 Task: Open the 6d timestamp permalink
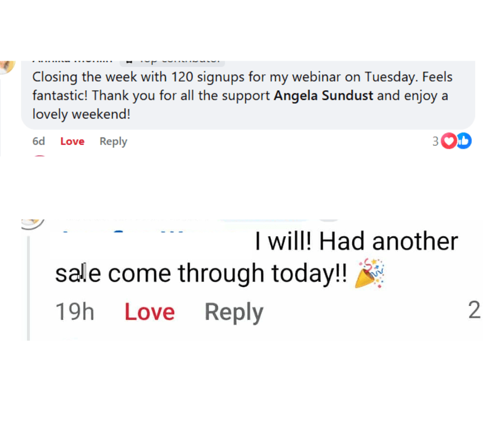coord(39,142)
